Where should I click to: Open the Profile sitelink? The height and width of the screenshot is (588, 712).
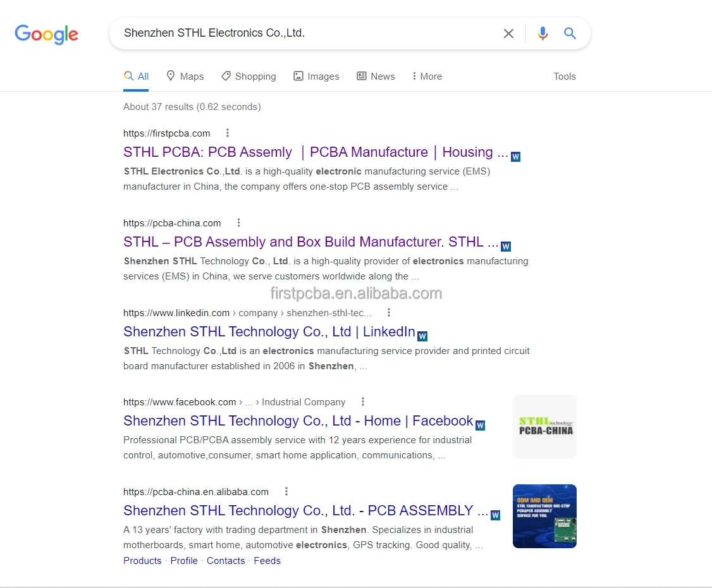coord(184,561)
